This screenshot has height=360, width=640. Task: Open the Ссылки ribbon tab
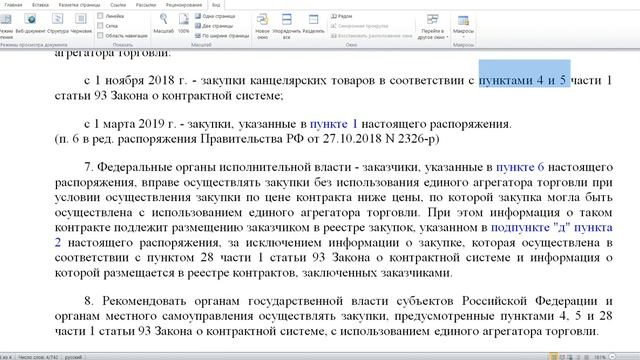click(x=118, y=5)
